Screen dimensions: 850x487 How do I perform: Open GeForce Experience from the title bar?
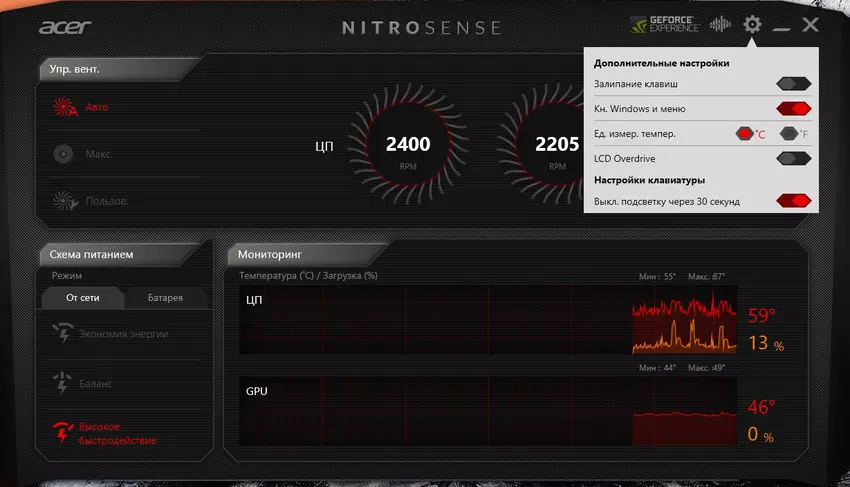(664, 24)
